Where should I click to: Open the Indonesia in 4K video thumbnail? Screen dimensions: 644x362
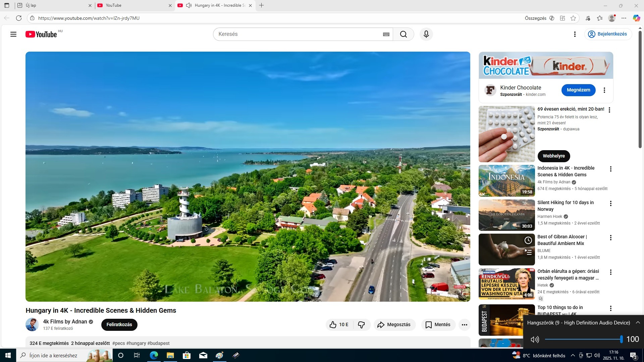(x=506, y=181)
